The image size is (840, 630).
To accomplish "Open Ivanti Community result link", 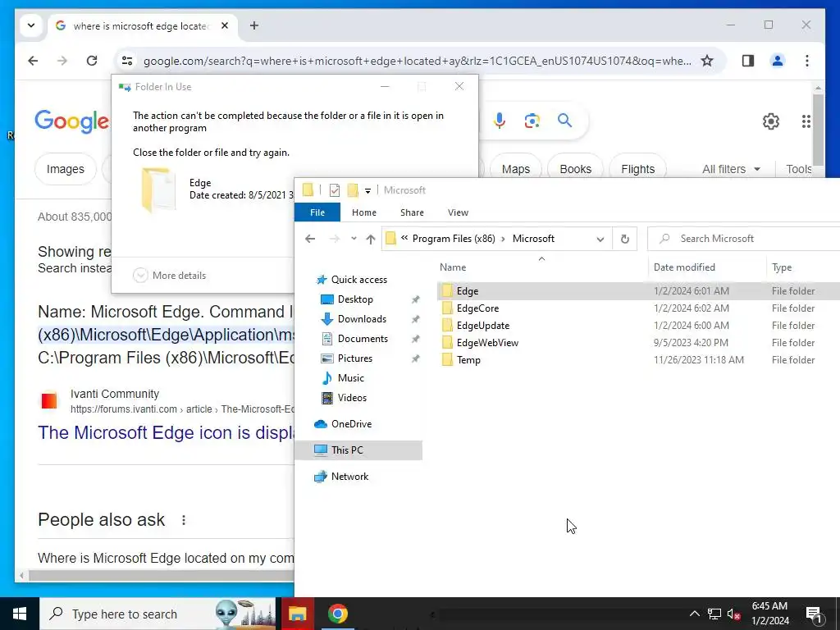I will (x=166, y=433).
